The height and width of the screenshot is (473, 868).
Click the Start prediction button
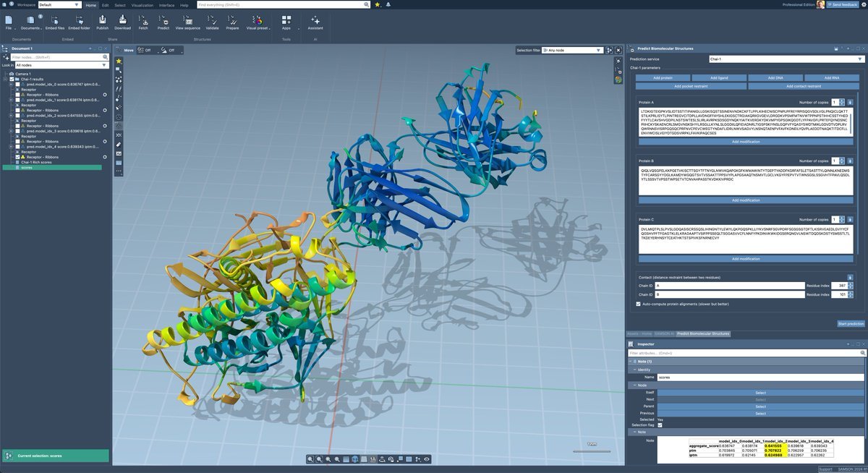click(851, 323)
